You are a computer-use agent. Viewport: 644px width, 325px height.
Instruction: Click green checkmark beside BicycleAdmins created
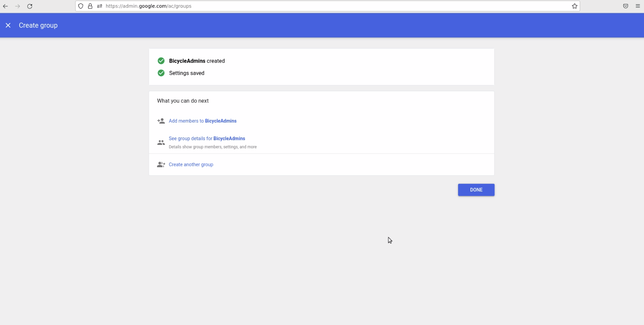click(x=161, y=61)
